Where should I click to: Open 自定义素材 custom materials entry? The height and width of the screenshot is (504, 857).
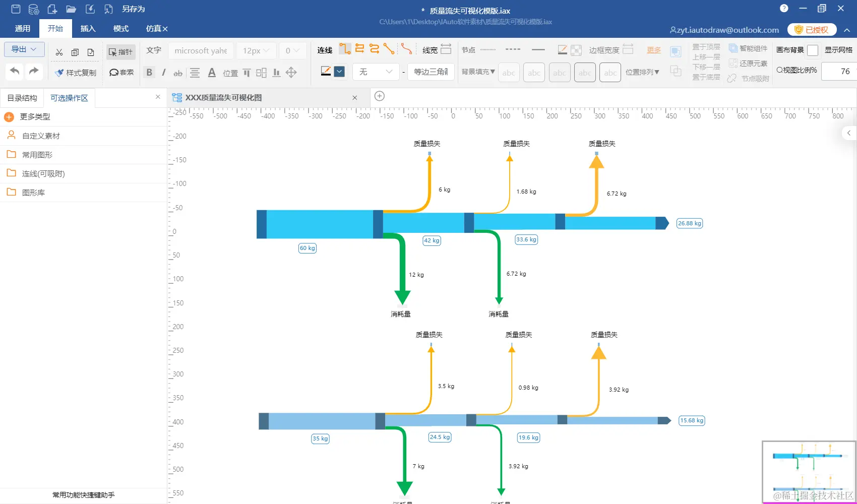(83, 136)
